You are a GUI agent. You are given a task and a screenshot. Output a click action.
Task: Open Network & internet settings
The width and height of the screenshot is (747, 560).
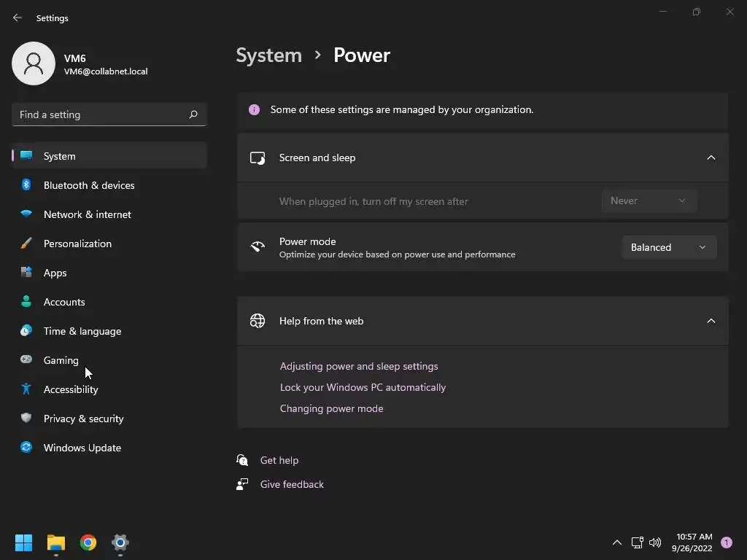88,214
